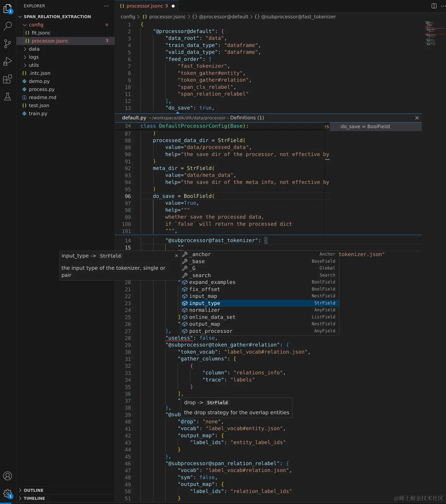
Task: Open the Accounts icon
Action: pyautogui.click(x=8, y=476)
